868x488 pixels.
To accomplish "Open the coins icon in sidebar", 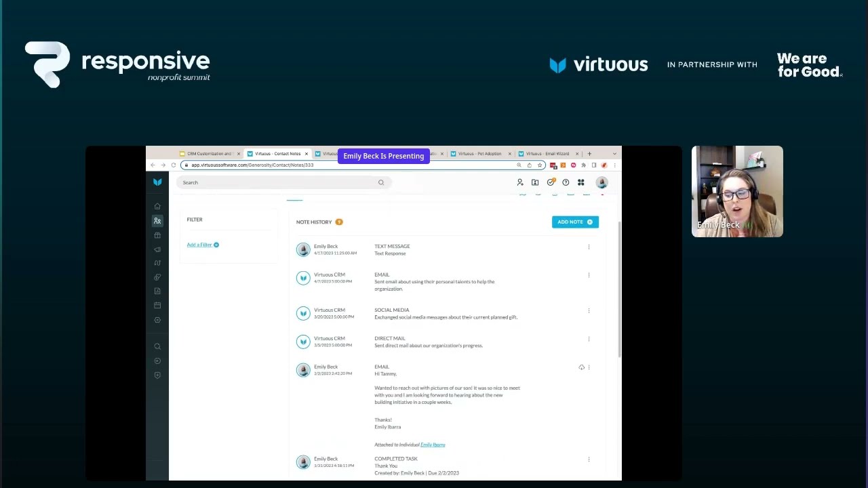I will coord(157,277).
